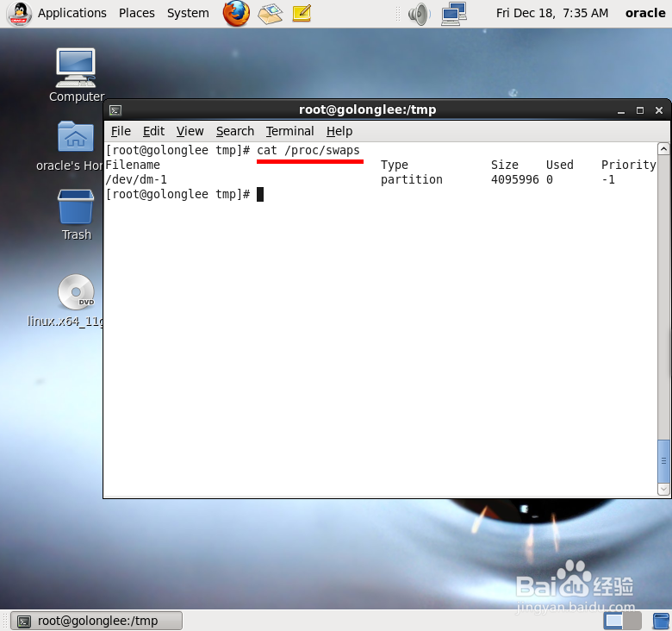
Task: Click the terminal title 'root@golonglee:/tmp'
Action: (x=367, y=109)
